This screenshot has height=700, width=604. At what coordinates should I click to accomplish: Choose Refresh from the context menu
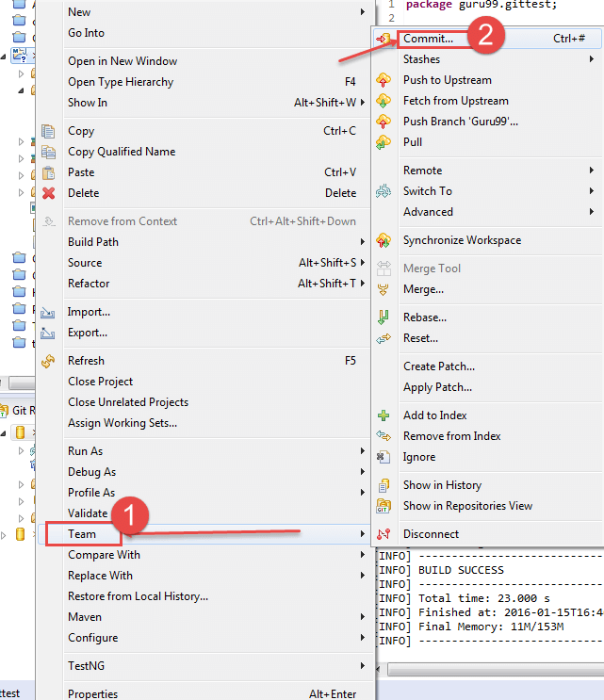pyautogui.click(x=86, y=361)
